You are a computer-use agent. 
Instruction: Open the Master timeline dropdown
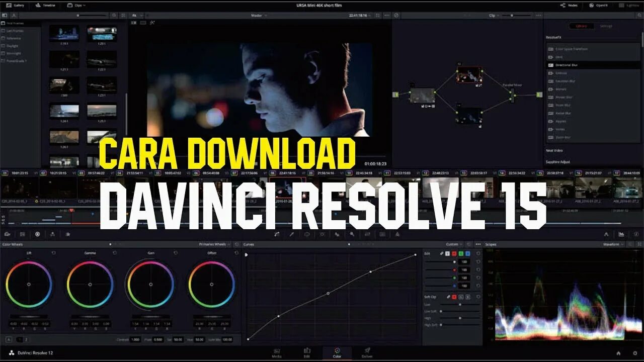[259, 16]
